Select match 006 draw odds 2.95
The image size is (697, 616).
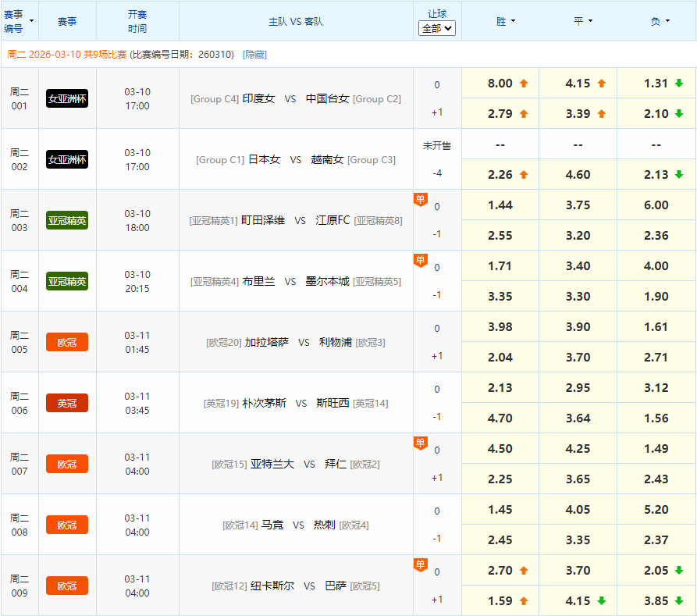(578, 388)
